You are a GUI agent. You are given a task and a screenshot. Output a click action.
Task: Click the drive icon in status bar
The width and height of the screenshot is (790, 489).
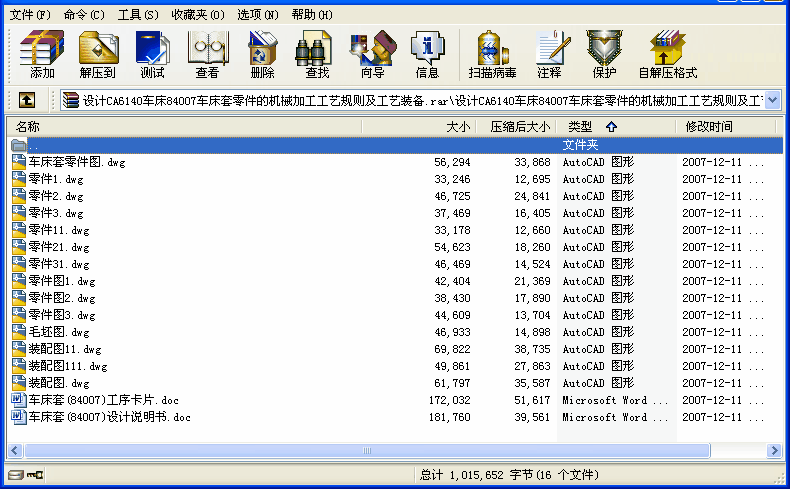16,474
